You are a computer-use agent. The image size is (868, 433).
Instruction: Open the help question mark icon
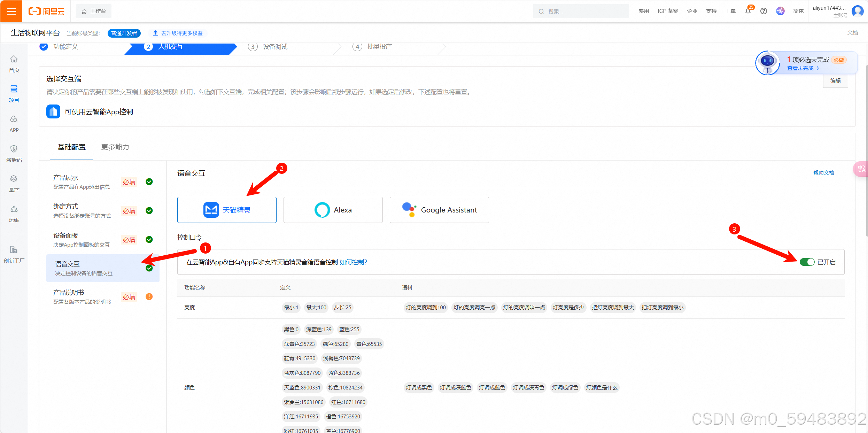click(764, 11)
